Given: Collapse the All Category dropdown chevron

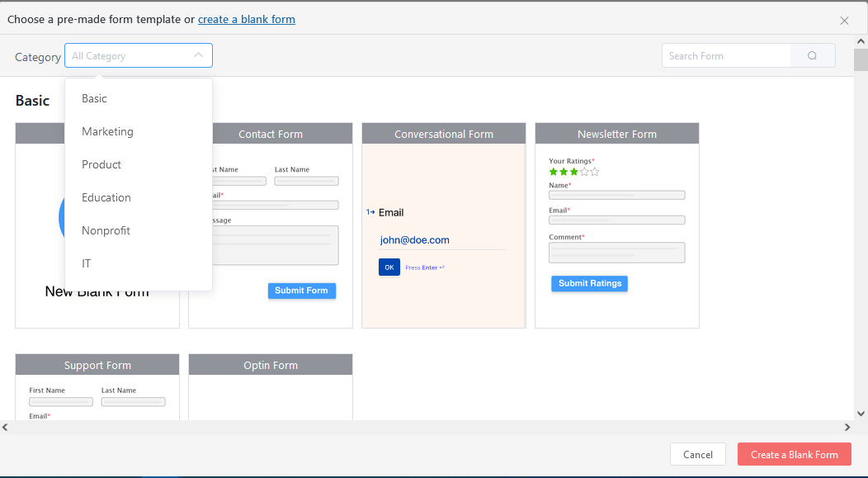Looking at the screenshot, I should pyautogui.click(x=198, y=55).
